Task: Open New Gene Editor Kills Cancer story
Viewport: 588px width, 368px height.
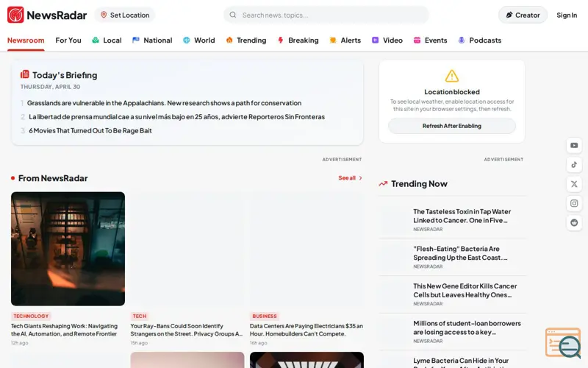Action: click(x=465, y=290)
